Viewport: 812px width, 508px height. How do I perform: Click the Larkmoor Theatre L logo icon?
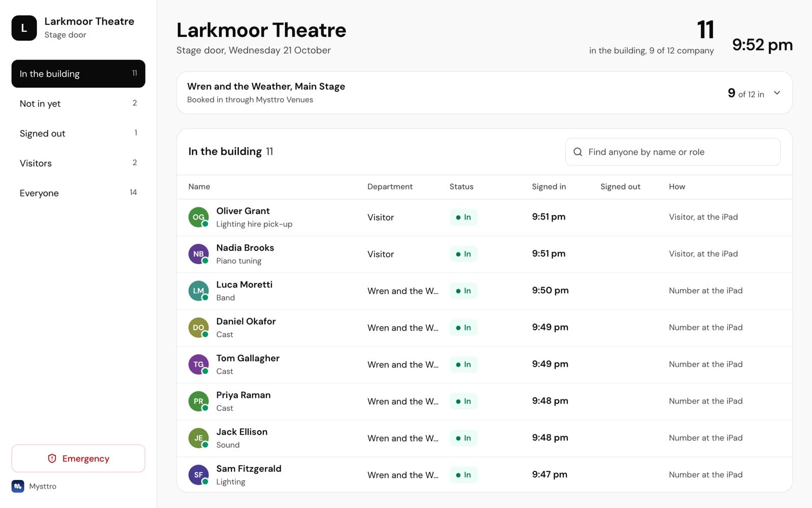point(24,28)
